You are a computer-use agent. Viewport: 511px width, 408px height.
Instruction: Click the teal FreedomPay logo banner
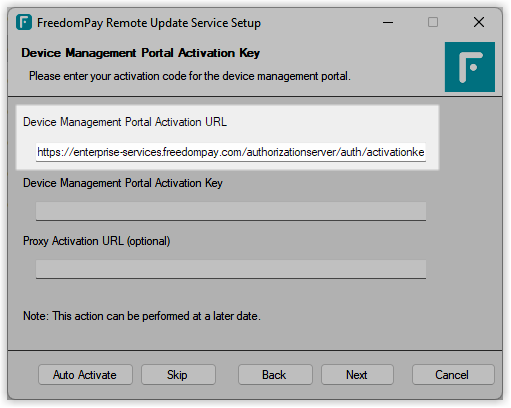click(x=470, y=67)
